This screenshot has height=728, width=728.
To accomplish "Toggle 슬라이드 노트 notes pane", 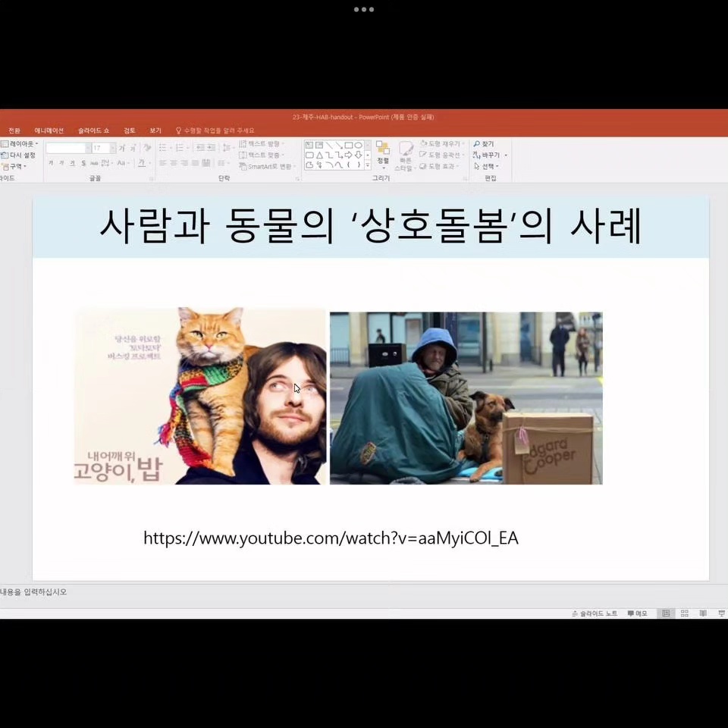I will coord(595,613).
